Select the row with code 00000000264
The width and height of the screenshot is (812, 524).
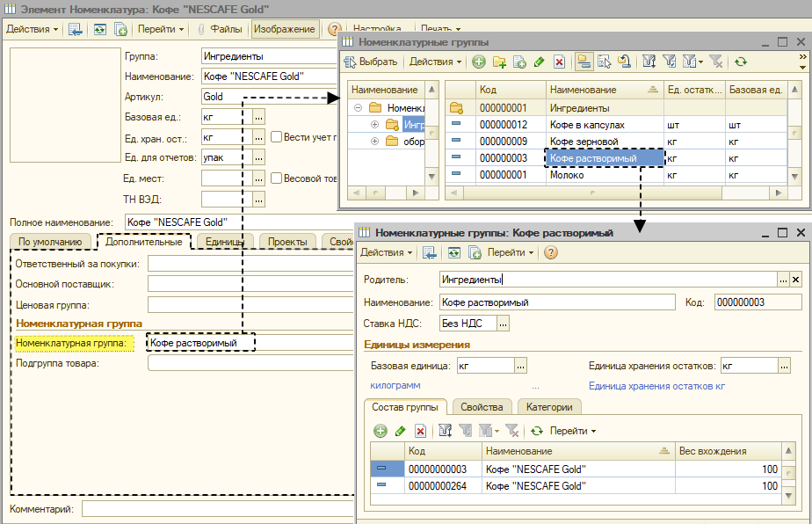(576, 486)
